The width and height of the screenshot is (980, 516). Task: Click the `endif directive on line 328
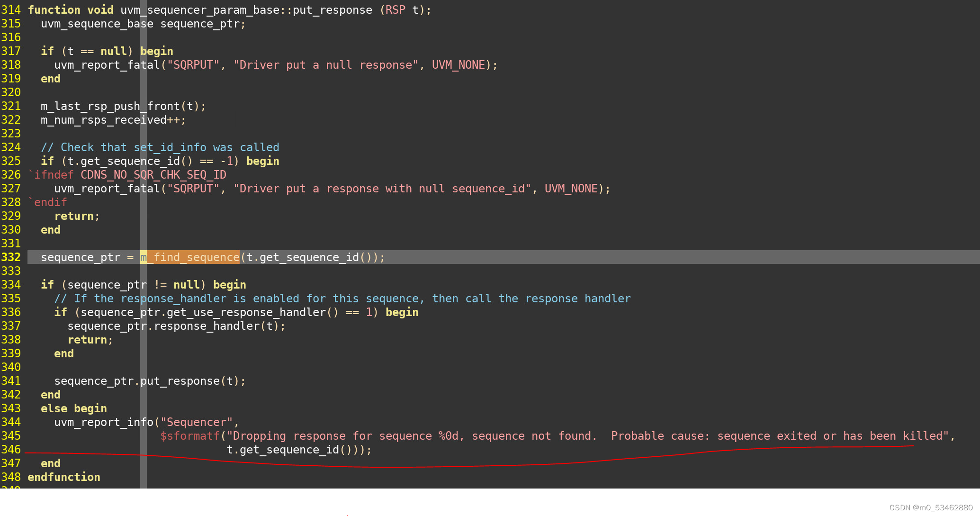click(x=48, y=202)
